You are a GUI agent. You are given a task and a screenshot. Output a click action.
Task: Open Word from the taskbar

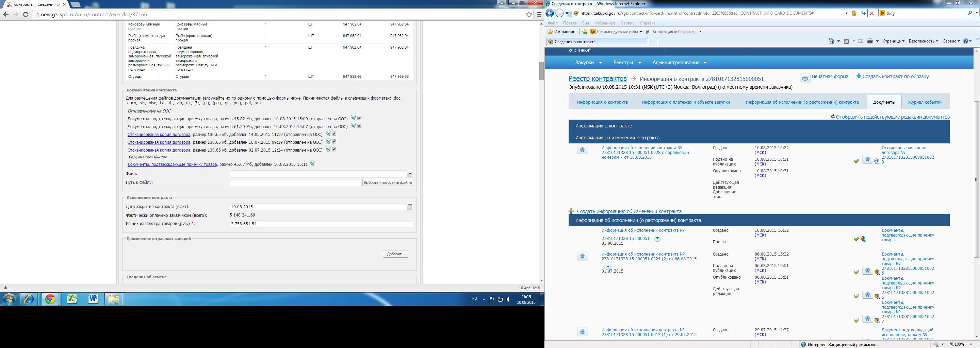(93, 299)
